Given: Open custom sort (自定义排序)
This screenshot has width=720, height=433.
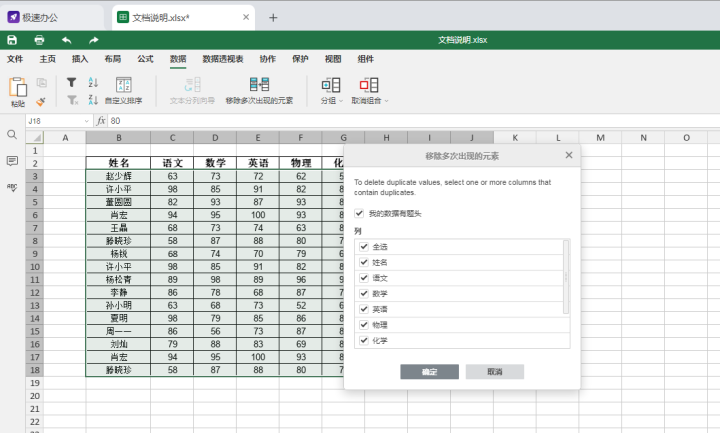Looking at the screenshot, I should click(x=124, y=90).
